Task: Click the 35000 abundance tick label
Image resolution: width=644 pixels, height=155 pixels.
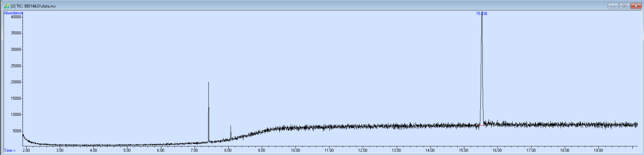Action: (x=16, y=33)
